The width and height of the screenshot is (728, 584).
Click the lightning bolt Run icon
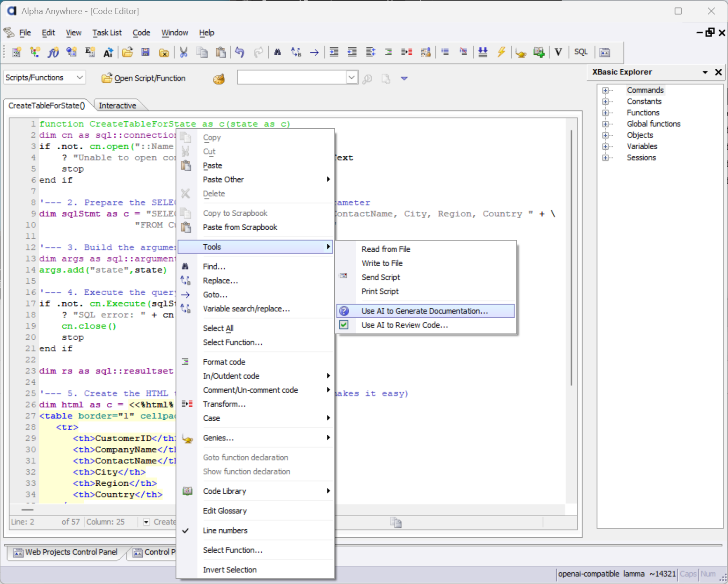[x=501, y=52]
